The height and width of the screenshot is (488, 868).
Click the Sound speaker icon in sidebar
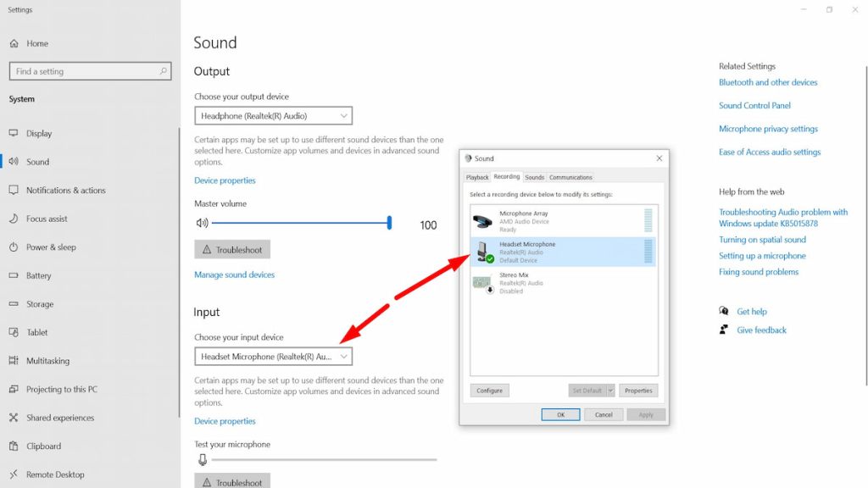[x=14, y=162]
